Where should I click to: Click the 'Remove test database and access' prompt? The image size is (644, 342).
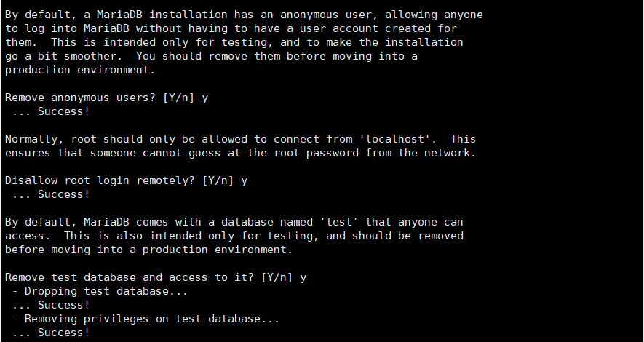[156, 277]
